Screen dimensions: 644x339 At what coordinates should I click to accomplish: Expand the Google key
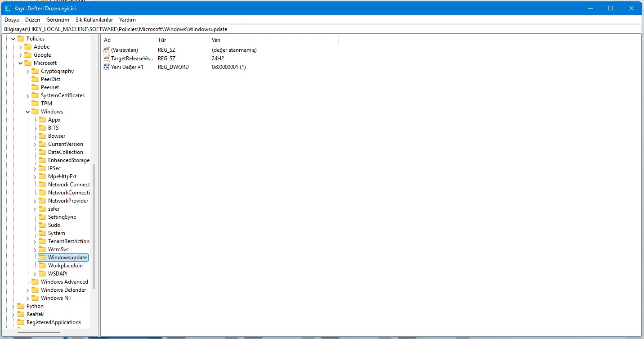pyautogui.click(x=21, y=55)
